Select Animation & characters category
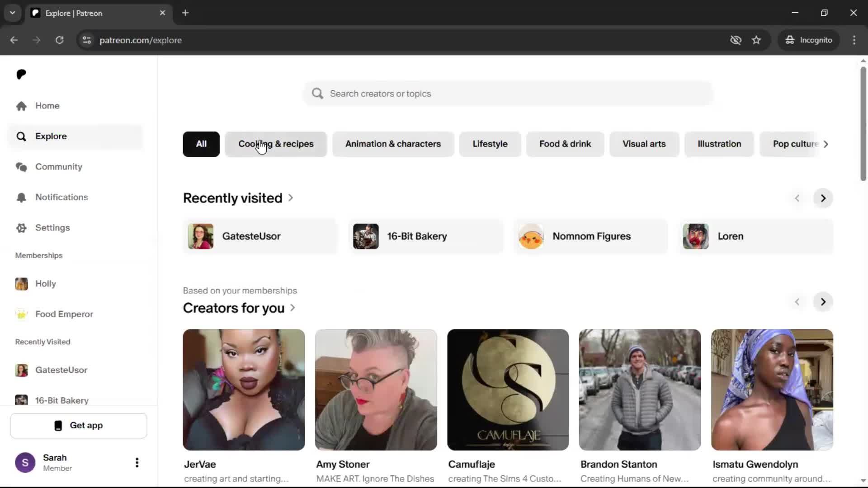This screenshot has height=488, width=868. tap(393, 144)
